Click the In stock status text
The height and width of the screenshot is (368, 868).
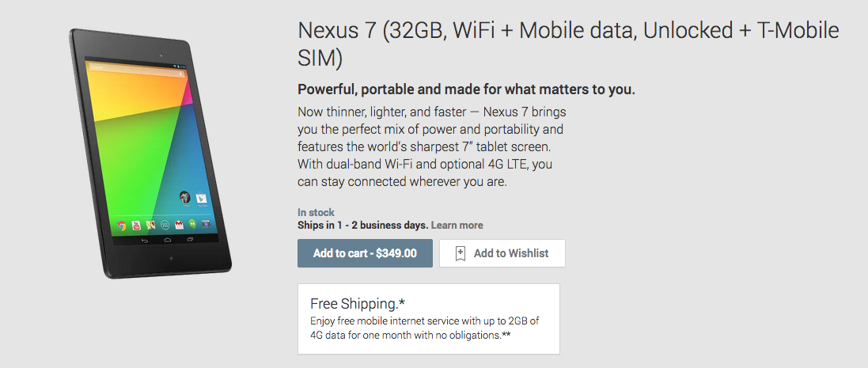[316, 213]
